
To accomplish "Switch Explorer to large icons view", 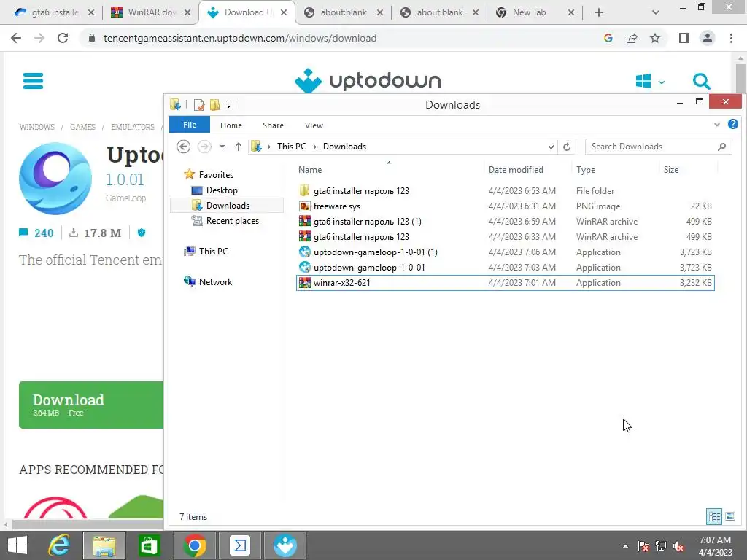I will (729, 516).
